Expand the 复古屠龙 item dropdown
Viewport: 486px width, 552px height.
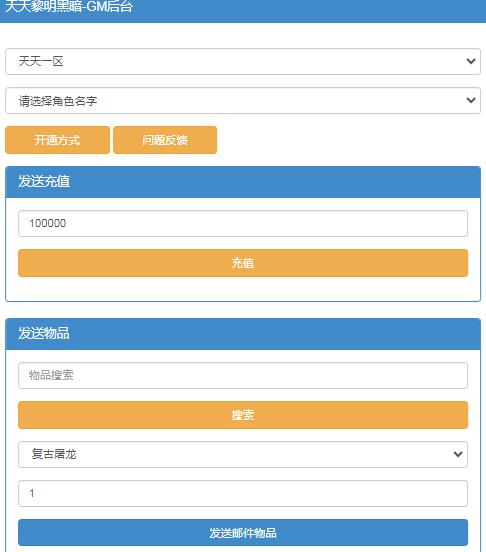(243, 454)
